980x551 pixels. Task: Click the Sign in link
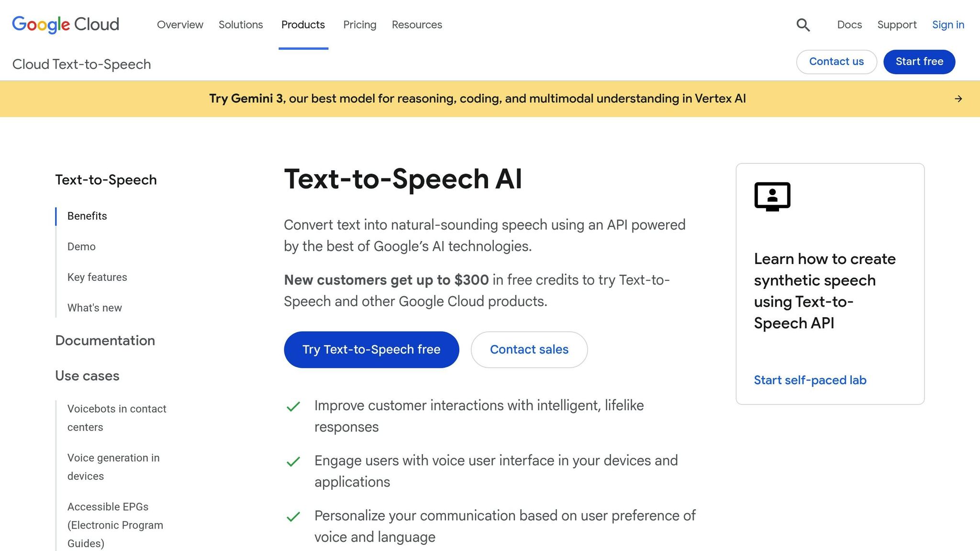[x=947, y=25]
